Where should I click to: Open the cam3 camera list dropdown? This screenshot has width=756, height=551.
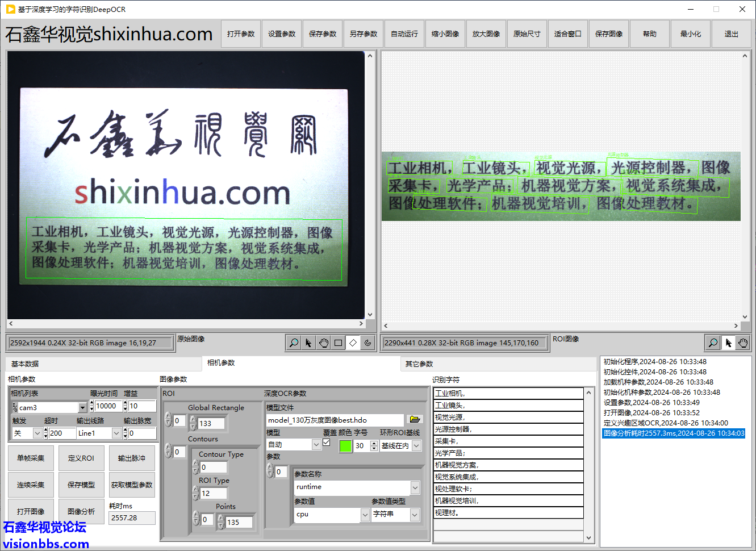(82, 407)
